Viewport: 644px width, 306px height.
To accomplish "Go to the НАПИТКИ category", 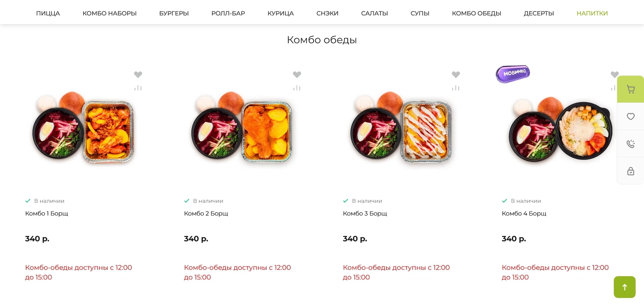I will (592, 13).
